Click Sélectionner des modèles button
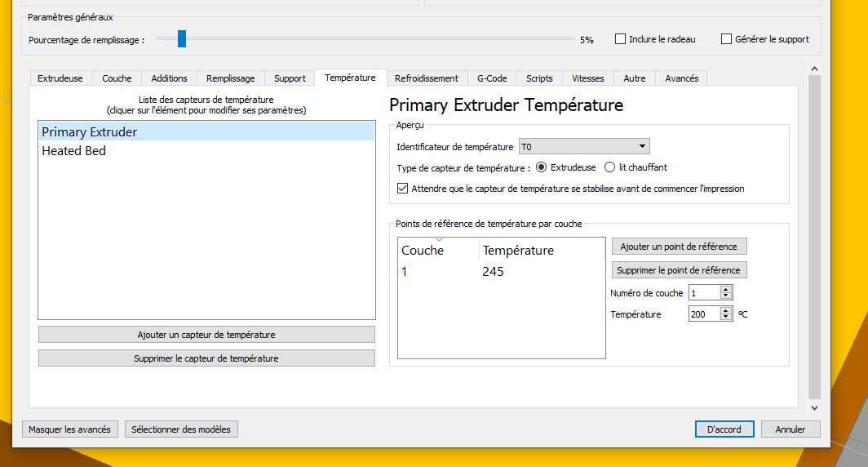868x467 pixels. click(181, 429)
